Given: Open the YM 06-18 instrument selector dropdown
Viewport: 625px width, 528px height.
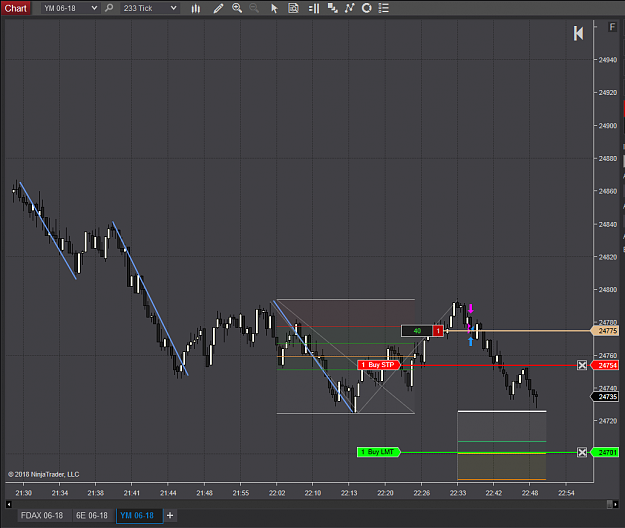Looking at the screenshot, I should tap(70, 8).
